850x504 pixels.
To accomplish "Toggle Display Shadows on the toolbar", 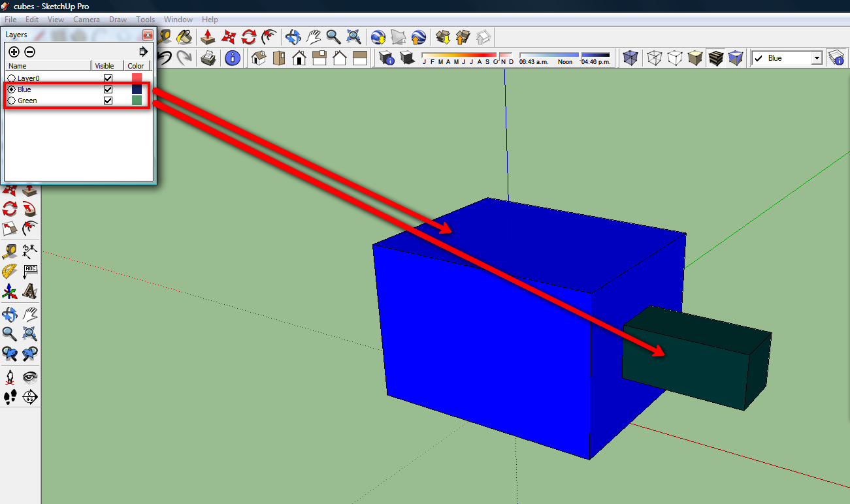I will pos(407,58).
